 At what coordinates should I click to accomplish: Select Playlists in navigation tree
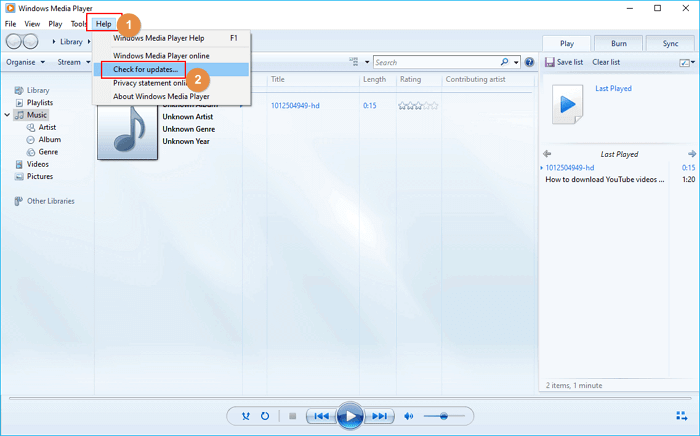pos(40,103)
